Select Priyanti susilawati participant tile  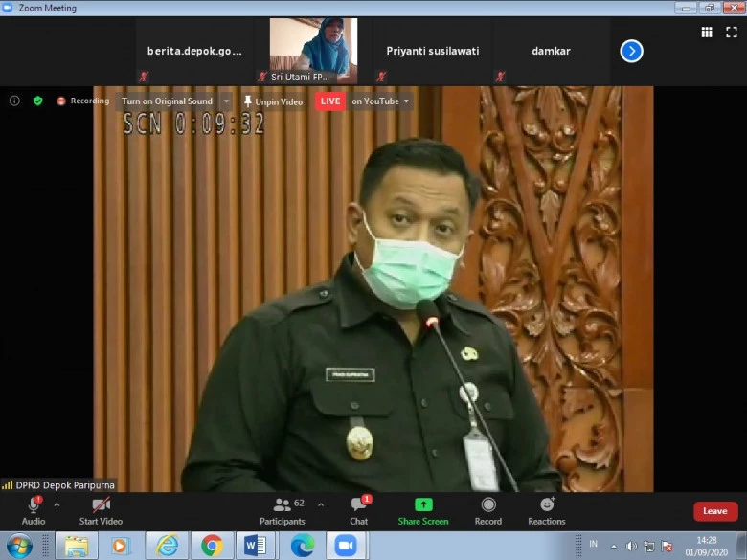[433, 51]
